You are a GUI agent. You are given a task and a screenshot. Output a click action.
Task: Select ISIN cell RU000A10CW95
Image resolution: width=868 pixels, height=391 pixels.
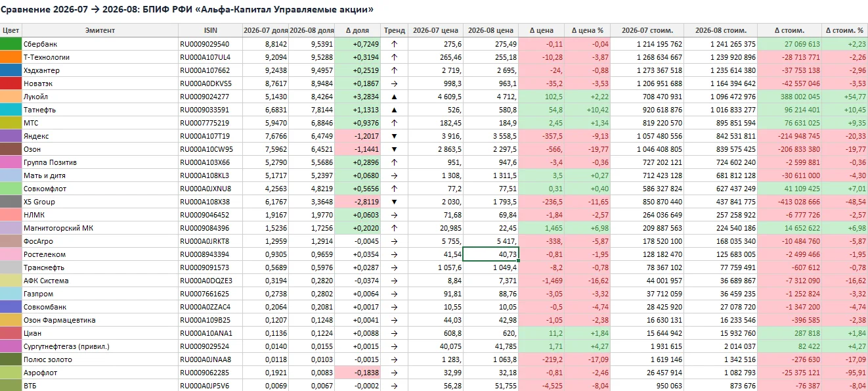[210, 149]
